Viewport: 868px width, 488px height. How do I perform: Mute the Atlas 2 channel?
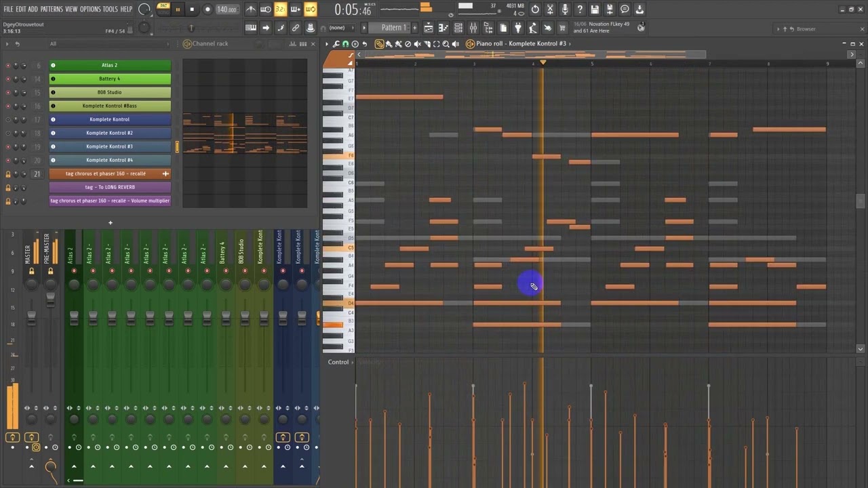8,65
